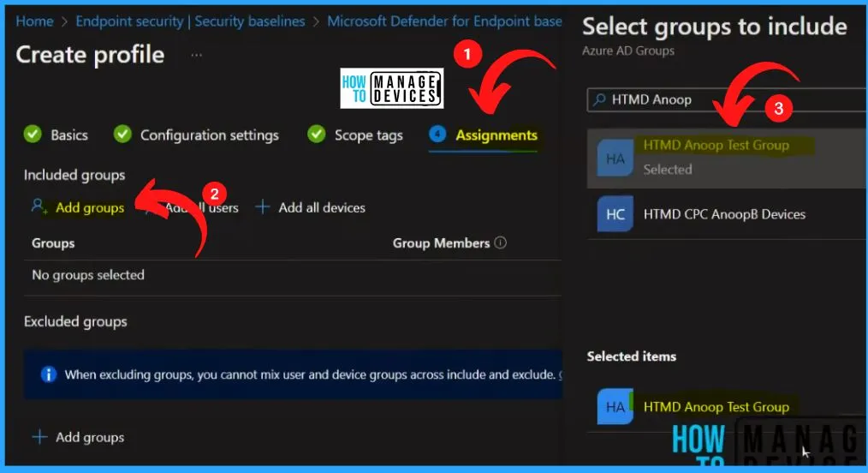Click the person icon beside Included Add groups

[x=39, y=207]
